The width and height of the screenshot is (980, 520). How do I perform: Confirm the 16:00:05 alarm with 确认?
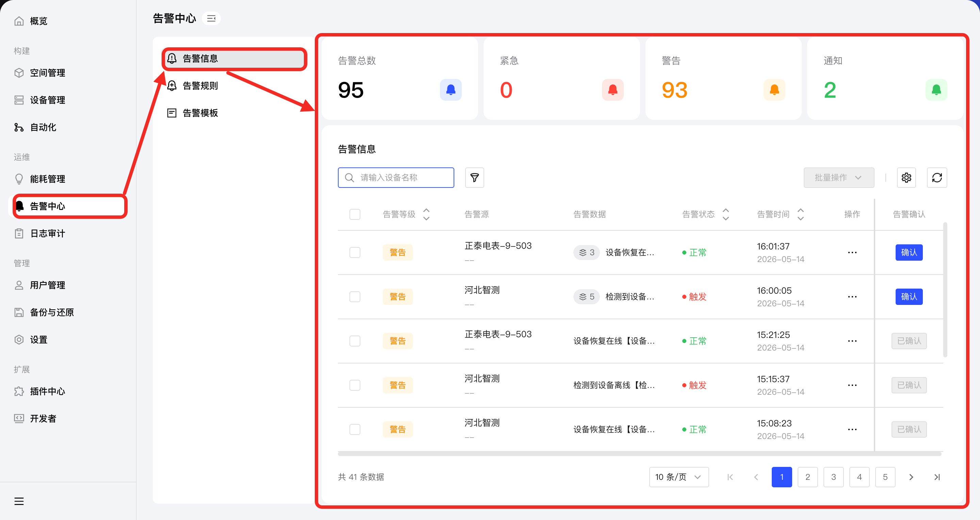tap(909, 297)
